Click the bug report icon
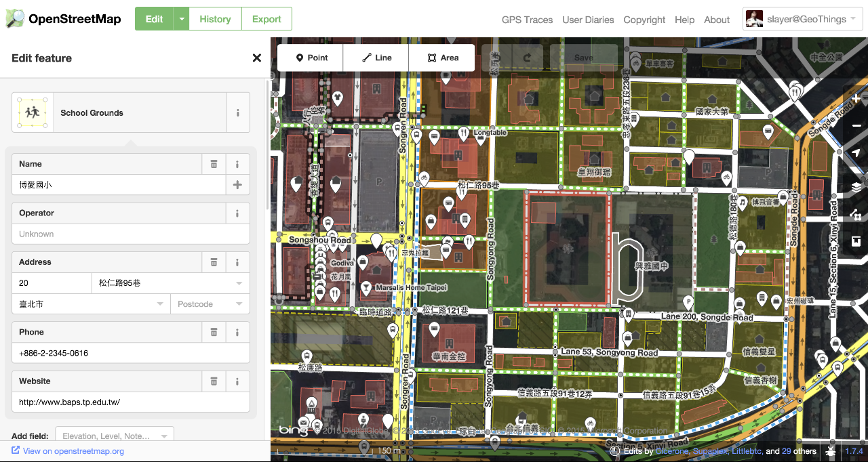 click(829, 451)
